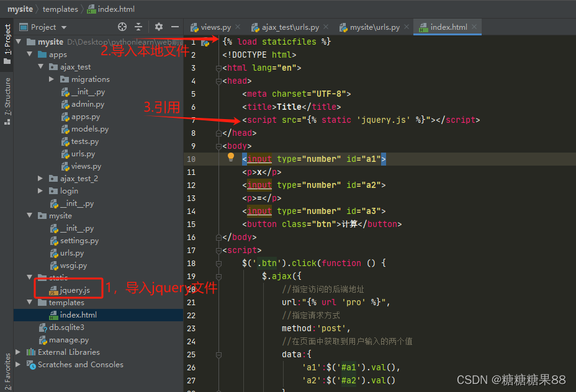Click the lightbulb intention icon on line 10
576x392 pixels.
[x=231, y=157]
